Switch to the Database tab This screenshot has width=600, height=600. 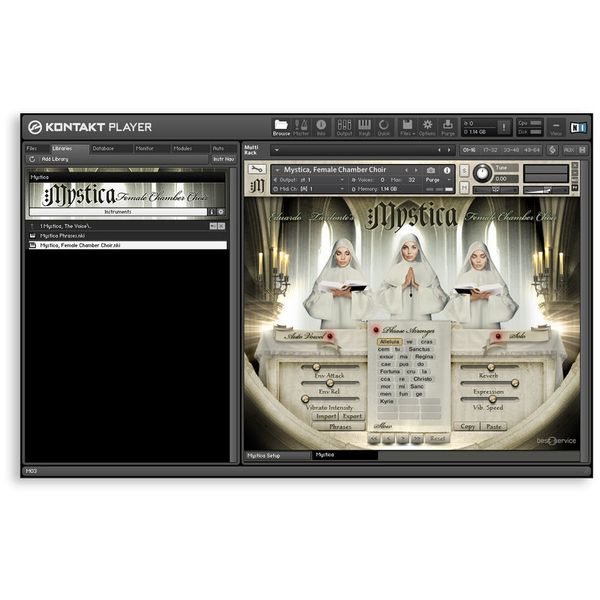(103, 148)
